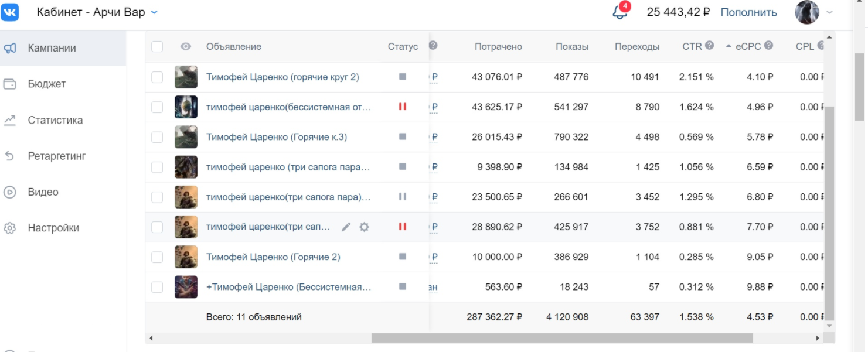Viewport: 868px width, 352px height.
Task: Click the horizontal table scrollbar
Action: [x=561, y=338]
